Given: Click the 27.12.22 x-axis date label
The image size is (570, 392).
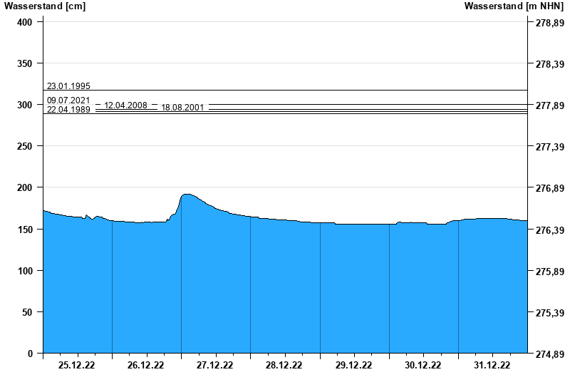Looking at the screenshot, I should 215,366.
